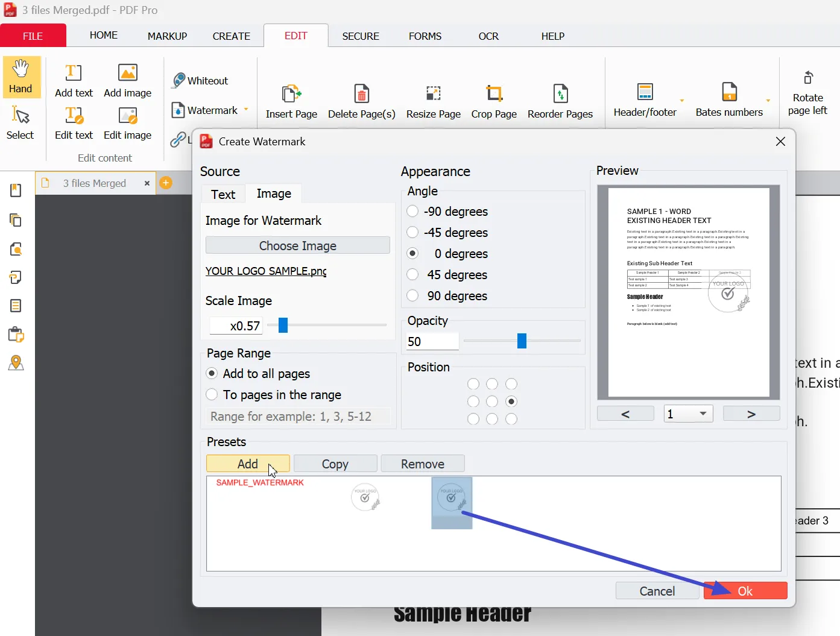The image size is (840, 636).
Task: Click the Rotate page left icon
Action: click(808, 78)
